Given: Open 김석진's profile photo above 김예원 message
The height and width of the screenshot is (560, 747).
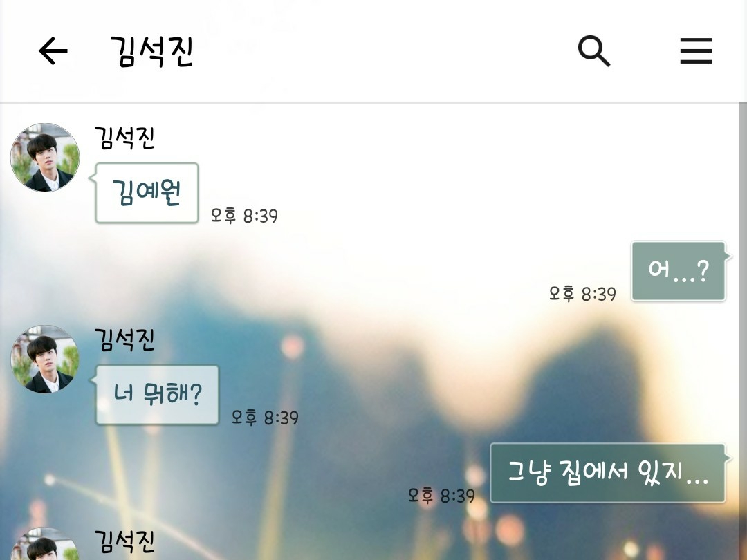Looking at the screenshot, I should (45, 158).
